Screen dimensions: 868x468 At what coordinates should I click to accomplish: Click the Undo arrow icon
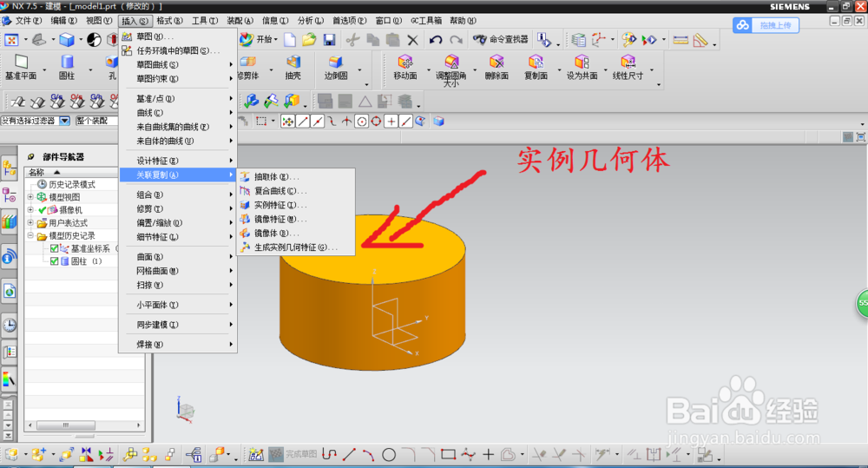[436, 40]
